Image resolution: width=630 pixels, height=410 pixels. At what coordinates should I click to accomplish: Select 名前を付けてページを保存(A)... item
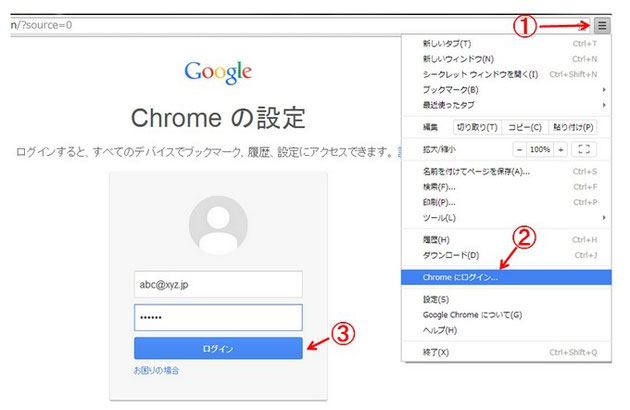pyautogui.click(x=506, y=172)
